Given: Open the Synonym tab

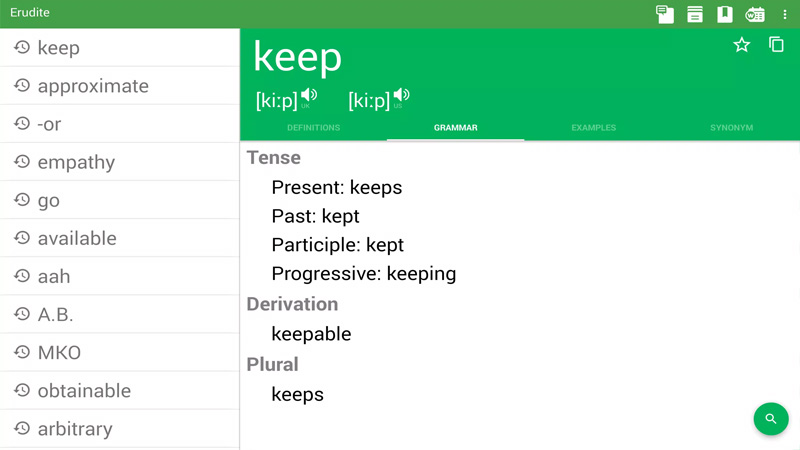Looking at the screenshot, I should pos(731,128).
